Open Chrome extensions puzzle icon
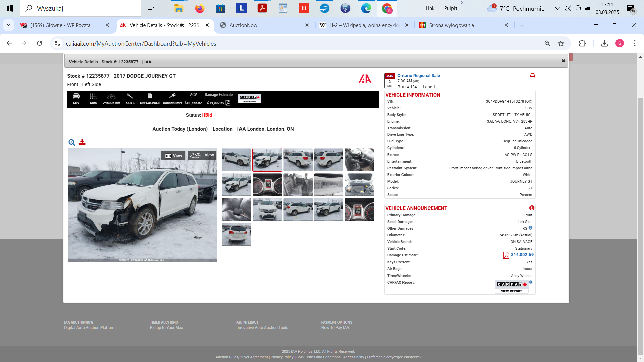Screen dimensions: 644x362 pos(582,43)
